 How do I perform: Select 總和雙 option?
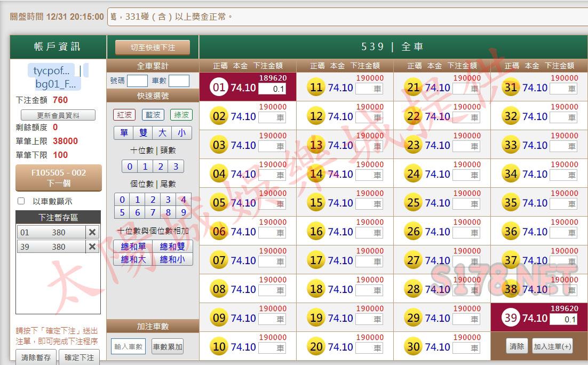[172, 247]
